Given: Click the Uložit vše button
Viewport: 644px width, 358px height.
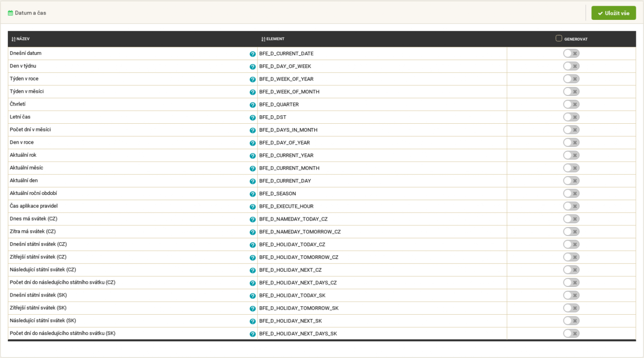Looking at the screenshot, I should 614,13.
